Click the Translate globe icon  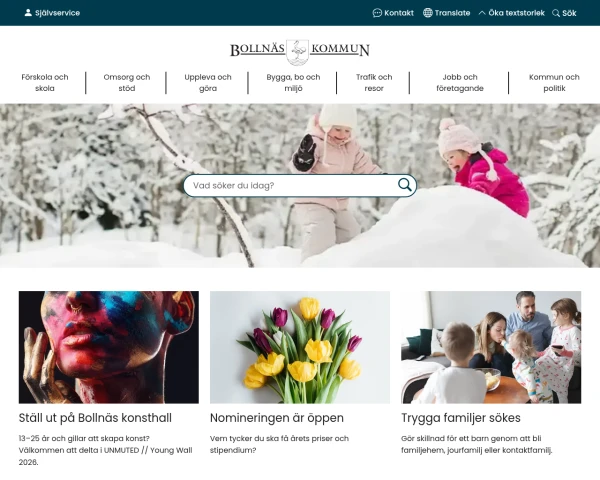[x=427, y=13]
